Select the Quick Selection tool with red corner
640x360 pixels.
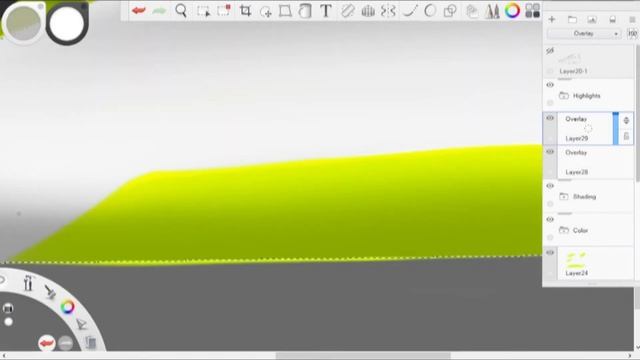[224, 11]
